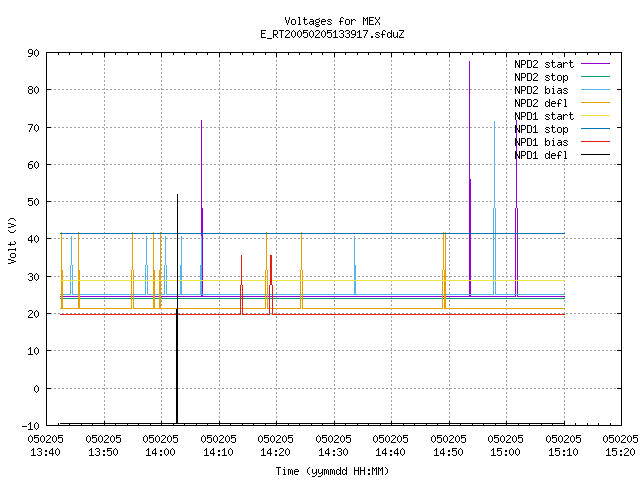Click the light blue spike peaking near 72 volts
The image size is (640, 480).
tap(494, 208)
